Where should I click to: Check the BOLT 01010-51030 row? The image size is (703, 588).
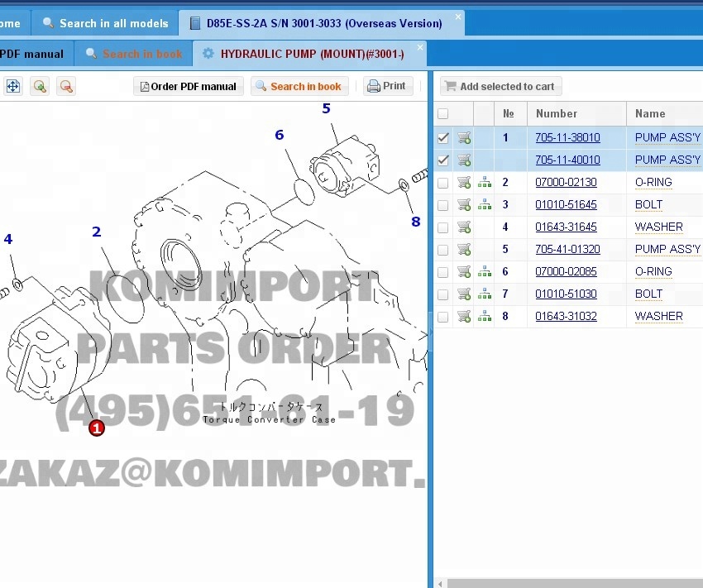point(443,294)
